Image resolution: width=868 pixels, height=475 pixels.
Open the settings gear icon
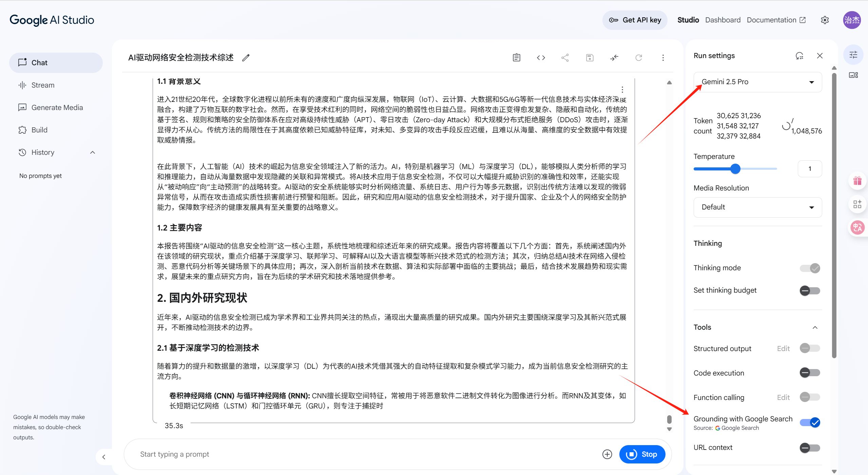point(825,20)
